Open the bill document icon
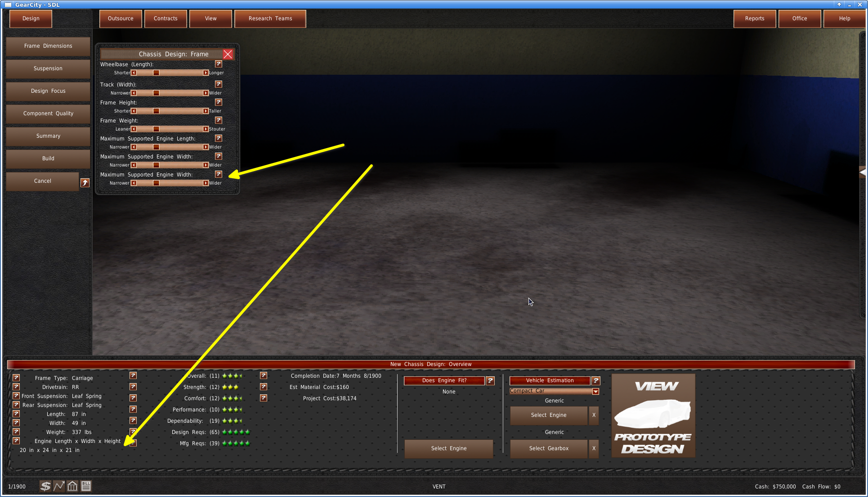This screenshot has height=497, width=868. (86, 486)
